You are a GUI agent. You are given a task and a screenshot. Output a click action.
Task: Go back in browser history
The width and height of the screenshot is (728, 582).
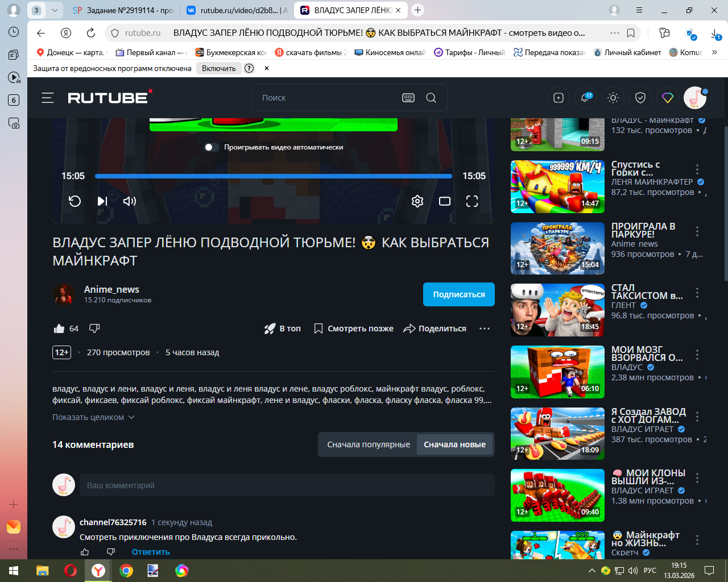(x=41, y=33)
